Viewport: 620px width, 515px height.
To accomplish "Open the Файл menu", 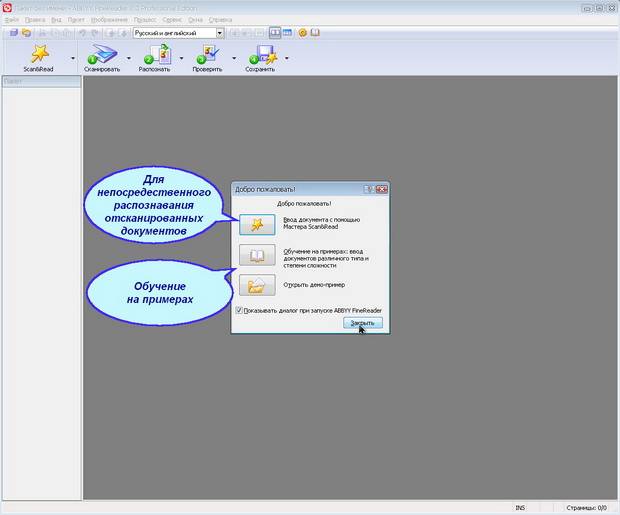I will pyautogui.click(x=12, y=19).
